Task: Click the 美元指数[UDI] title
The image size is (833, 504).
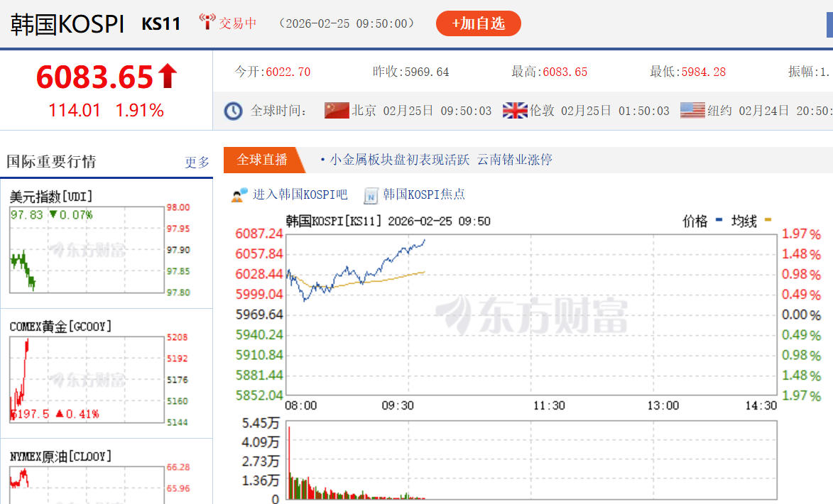Action: coord(51,197)
